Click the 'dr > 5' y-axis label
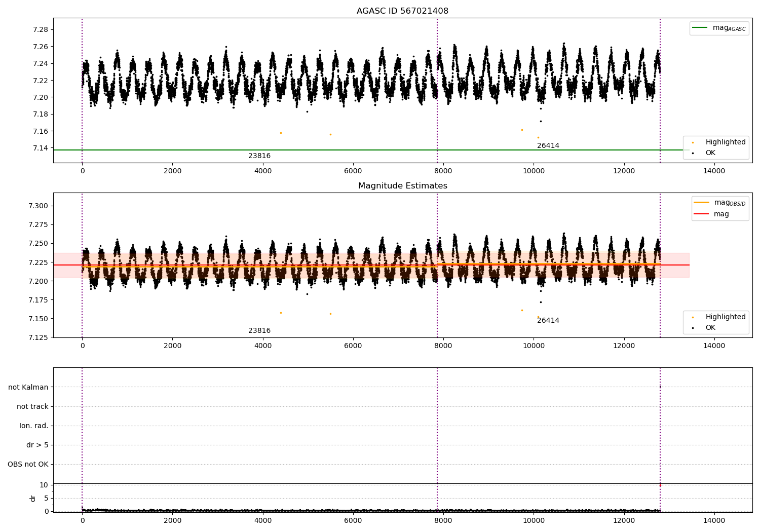This screenshot has width=760, height=532. pyautogui.click(x=37, y=445)
